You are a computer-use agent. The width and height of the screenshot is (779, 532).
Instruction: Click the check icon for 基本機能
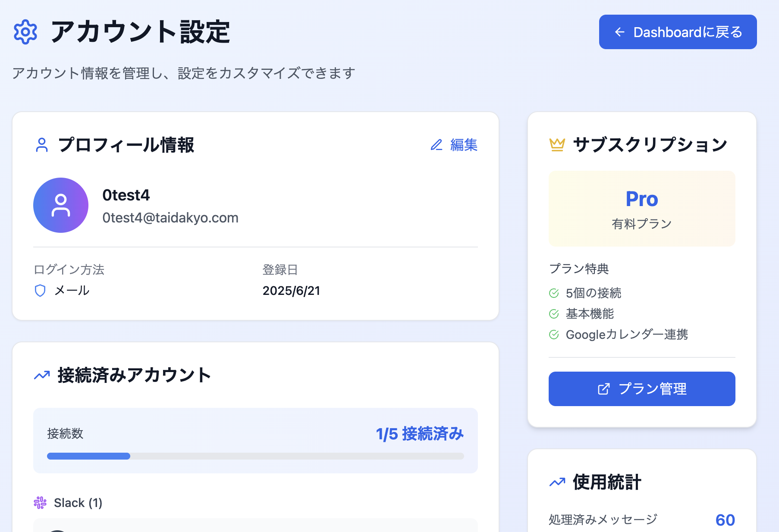point(554,314)
